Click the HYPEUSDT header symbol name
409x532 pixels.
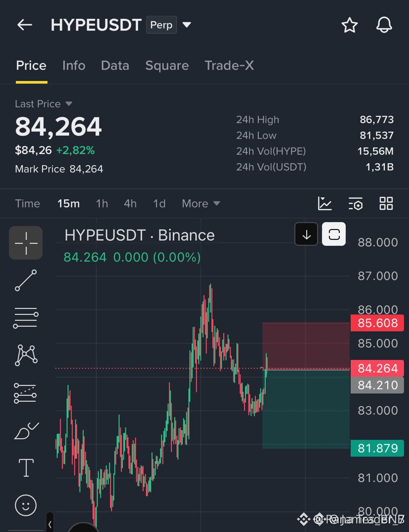pyautogui.click(x=96, y=25)
